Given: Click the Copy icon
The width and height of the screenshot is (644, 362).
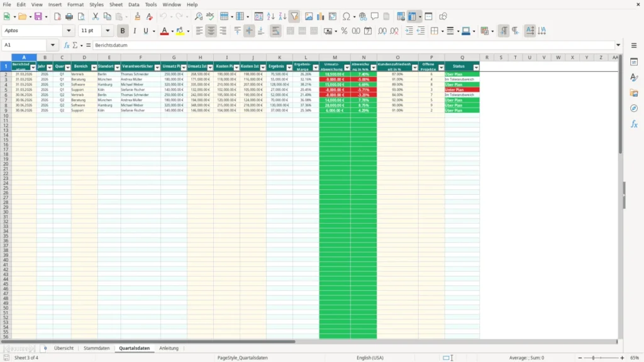Looking at the screenshot, I should [107, 16].
